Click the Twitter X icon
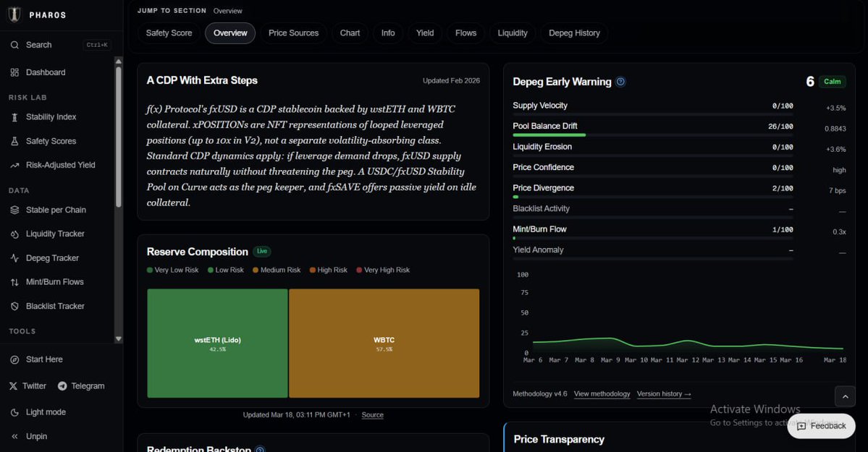868x452 pixels. pos(13,386)
